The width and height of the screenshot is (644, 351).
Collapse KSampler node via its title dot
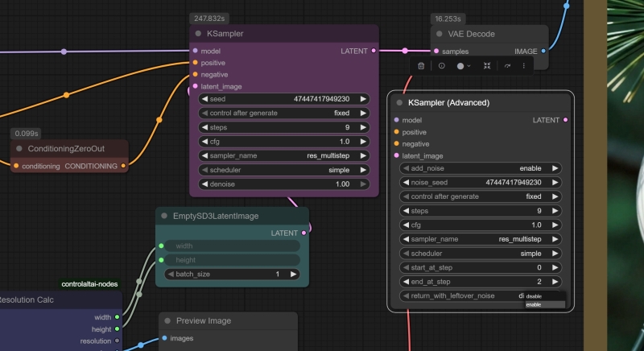click(198, 34)
